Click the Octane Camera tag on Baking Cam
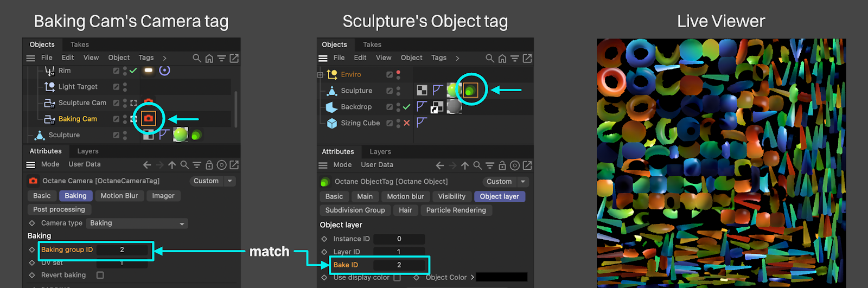The width and height of the screenshot is (868, 288). tap(148, 118)
